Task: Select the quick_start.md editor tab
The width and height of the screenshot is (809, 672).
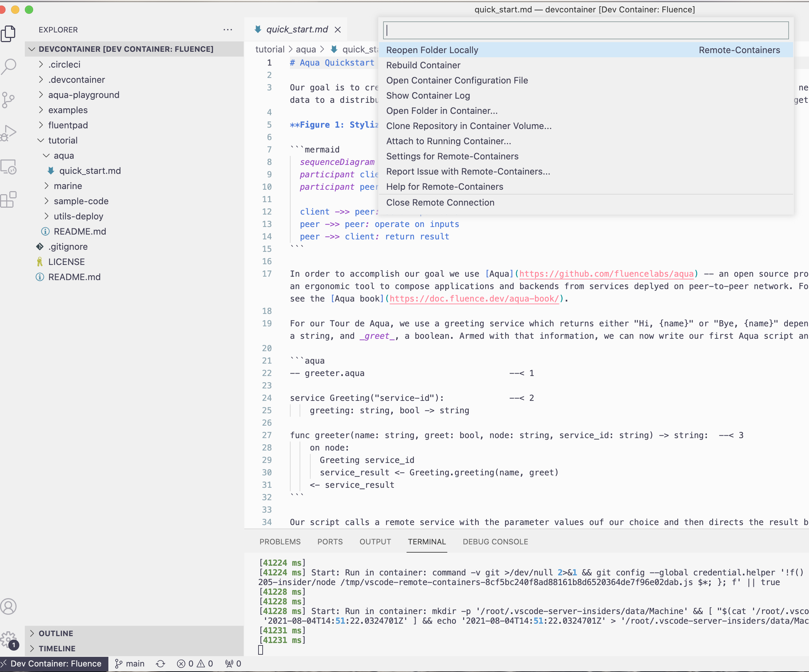Action: point(296,30)
